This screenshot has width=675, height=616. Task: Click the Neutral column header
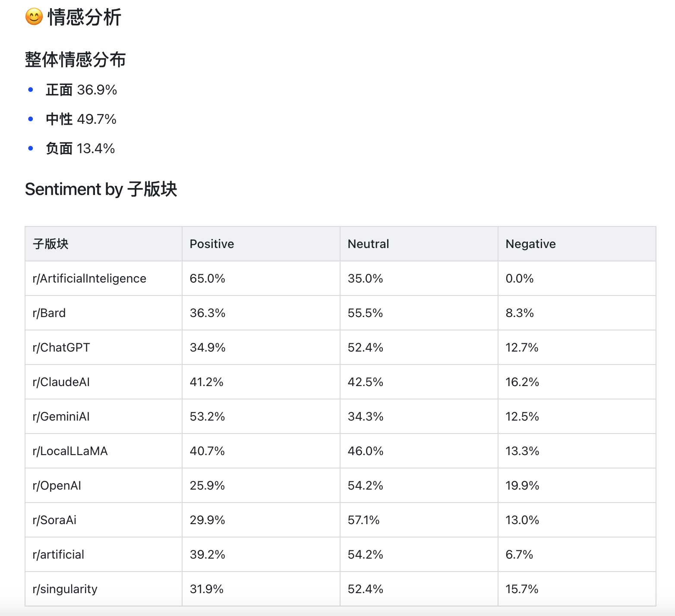point(368,244)
